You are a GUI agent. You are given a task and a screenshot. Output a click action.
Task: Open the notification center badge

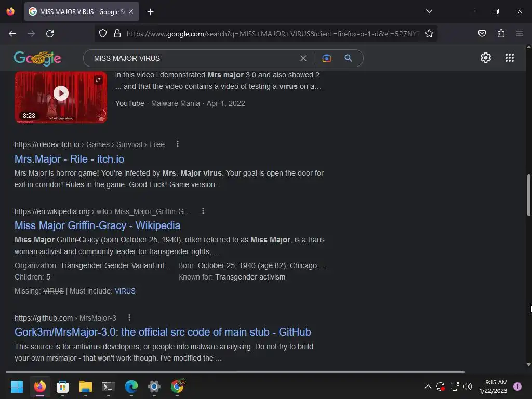click(517, 386)
